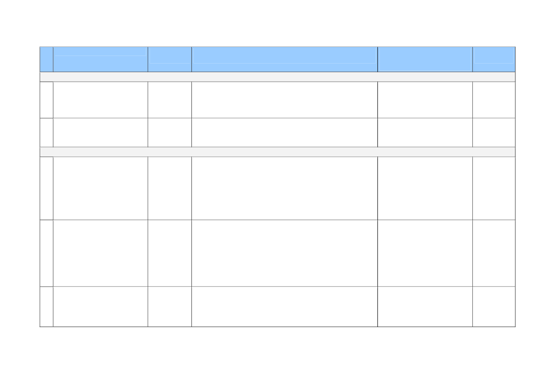Click narrow index cell of first white row
The image size is (555, 392).
tap(47, 100)
